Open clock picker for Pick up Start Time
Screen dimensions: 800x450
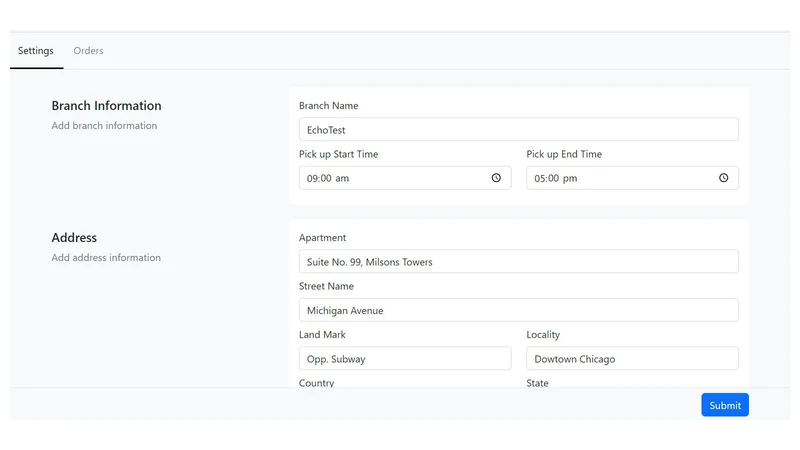[496, 178]
